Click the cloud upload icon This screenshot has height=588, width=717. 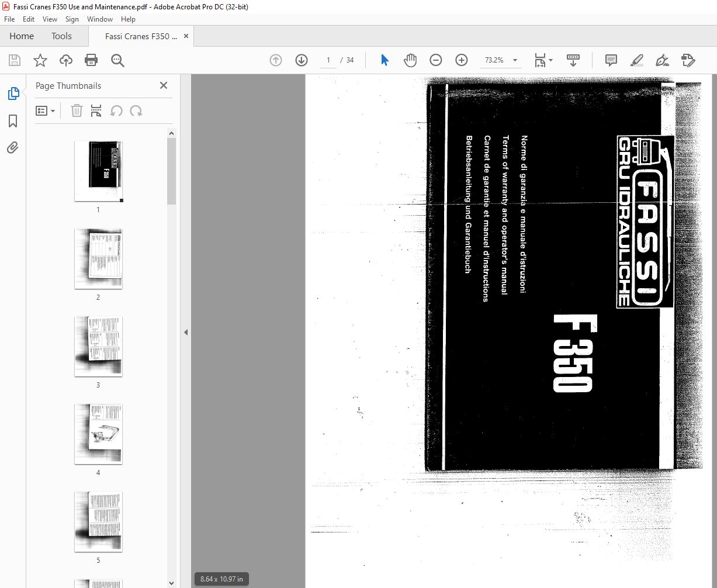coord(66,60)
